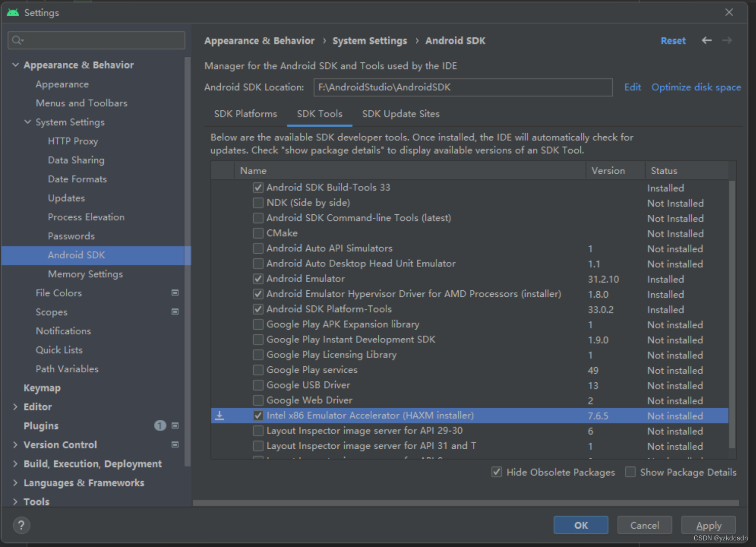Expand Version Control tree node

pos(15,445)
